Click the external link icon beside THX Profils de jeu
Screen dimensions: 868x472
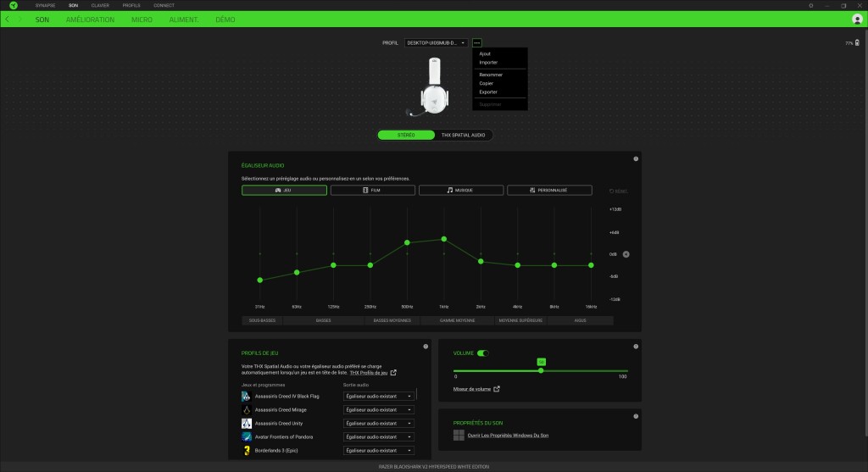(393, 372)
